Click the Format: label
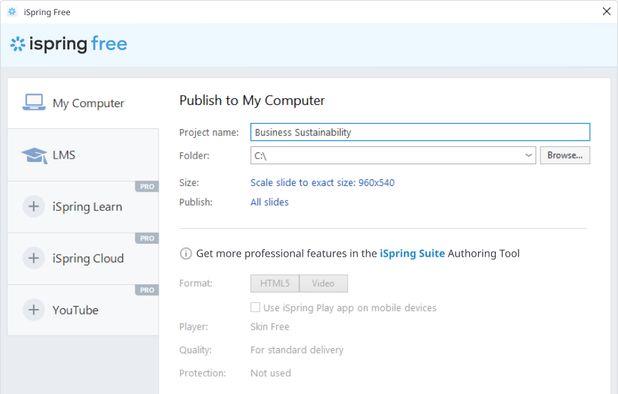This screenshot has height=394, width=618. coord(196,283)
